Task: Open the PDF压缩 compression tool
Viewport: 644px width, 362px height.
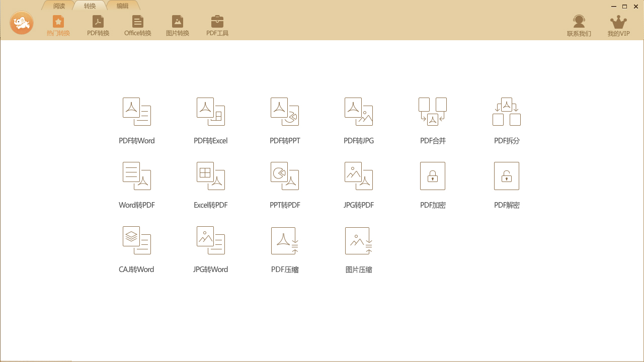Action: (x=284, y=241)
